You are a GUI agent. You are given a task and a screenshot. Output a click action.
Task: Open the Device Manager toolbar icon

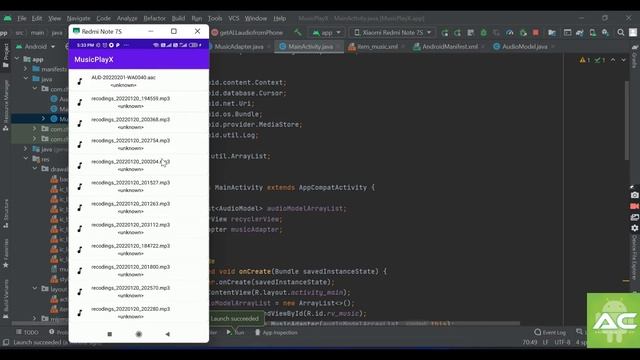(x=593, y=33)
